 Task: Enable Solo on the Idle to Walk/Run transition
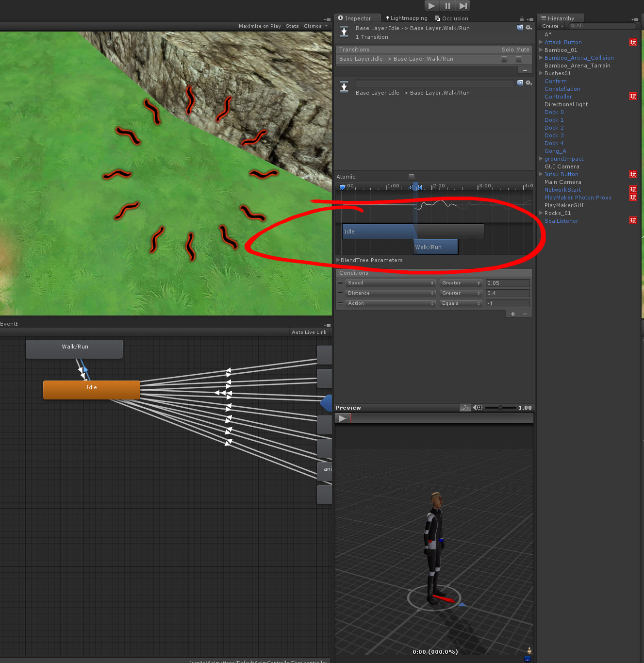(x=504, y=59)
